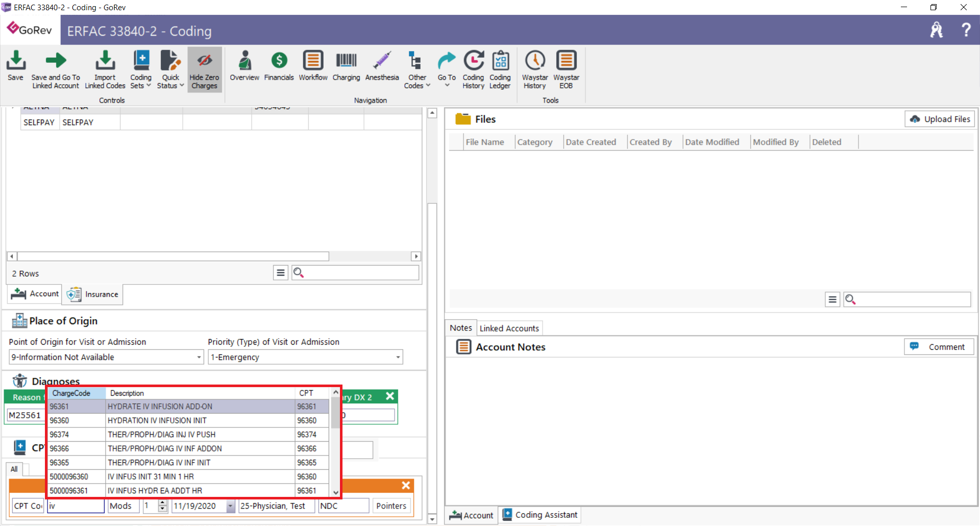Screen dimensions: 980x526
Task: Click the help question mark icon
Action: point(966,30)
